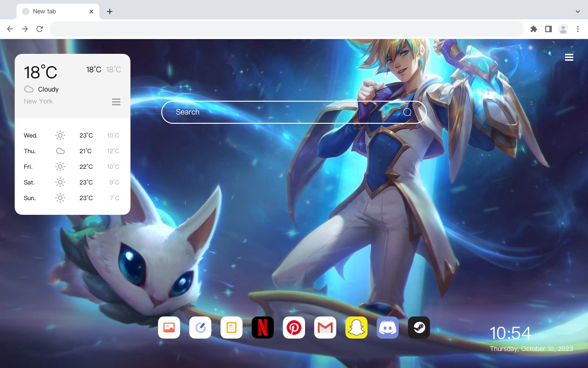
Task: Open the weather widget menu icon
Action: click(116, 102)
